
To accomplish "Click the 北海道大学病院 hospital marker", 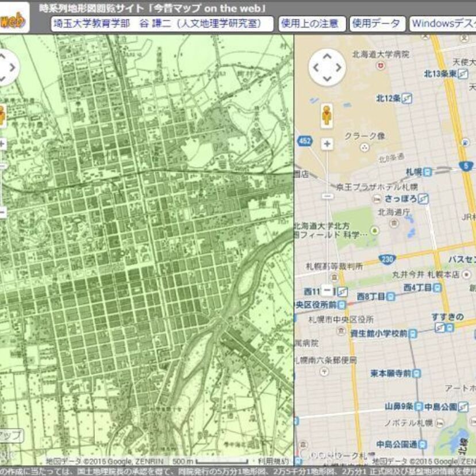I will coord(379,66).
